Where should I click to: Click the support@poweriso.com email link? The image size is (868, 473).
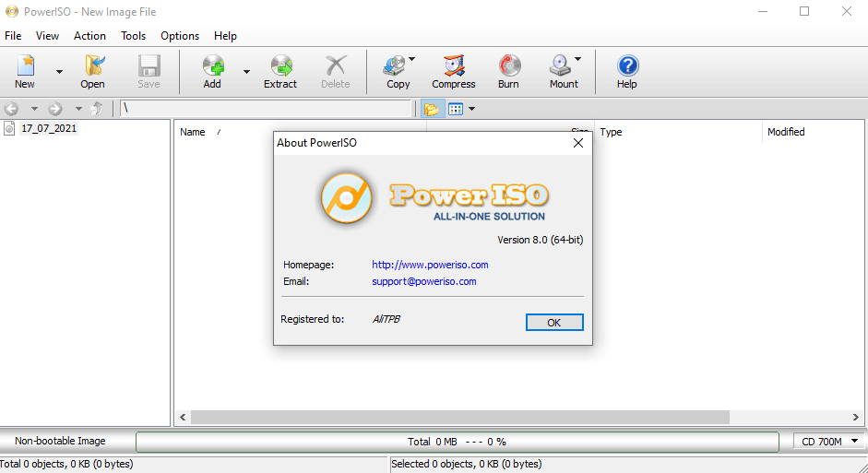[x=424, y=281]
